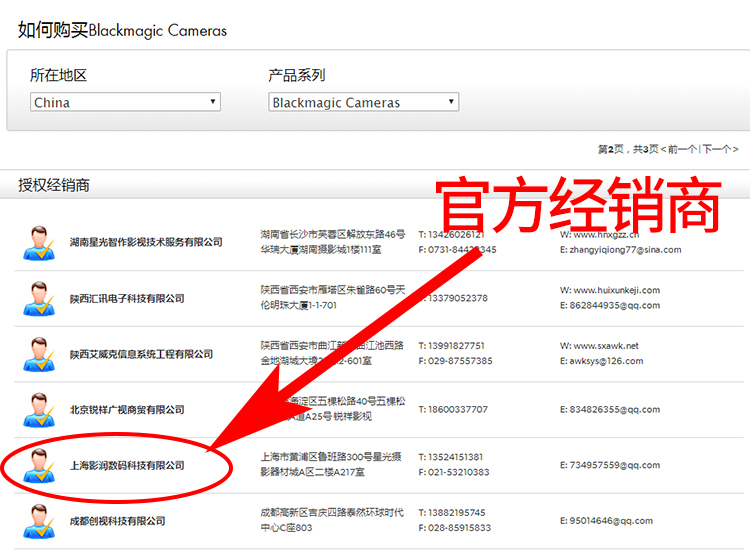Click the 成都高新区吉庆四路 address
This screenshot has width=750, height=554.
click(x=332, y=520)
